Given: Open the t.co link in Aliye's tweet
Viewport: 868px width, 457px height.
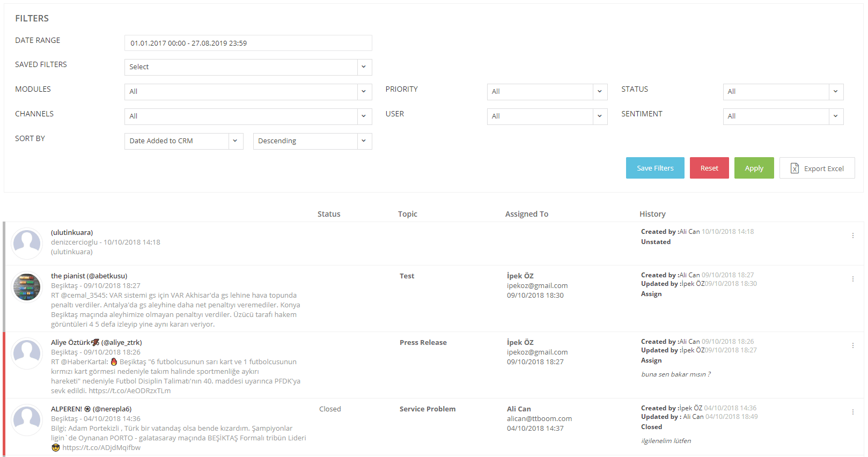Looking at the screenshot, I should [130, 391].
